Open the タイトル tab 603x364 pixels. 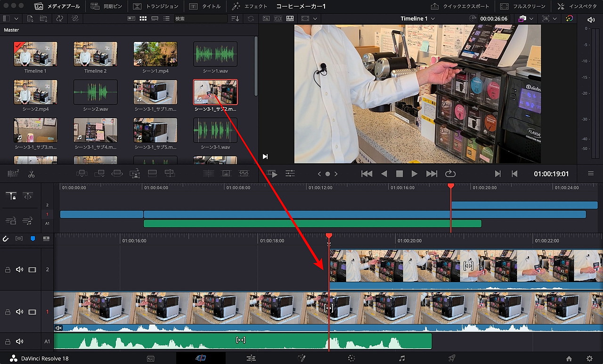(204, 6)
